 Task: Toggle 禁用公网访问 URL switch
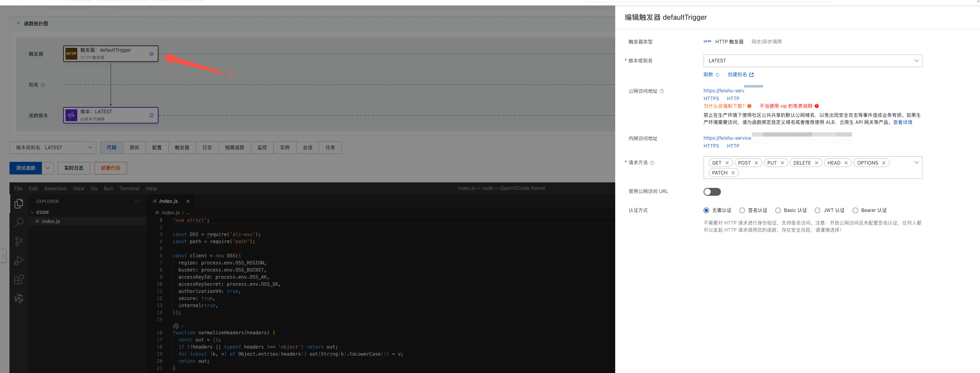pos(712,192)
